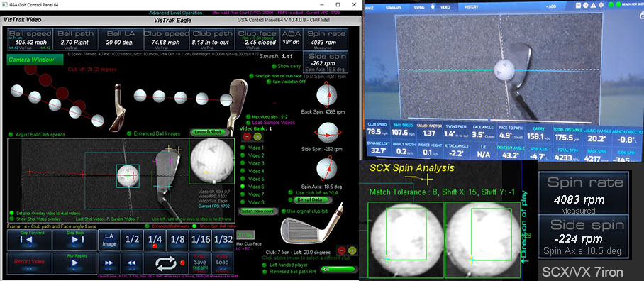Start the Run Replay play button
Viewport: 644px width, 281px height.
(74, 263)
